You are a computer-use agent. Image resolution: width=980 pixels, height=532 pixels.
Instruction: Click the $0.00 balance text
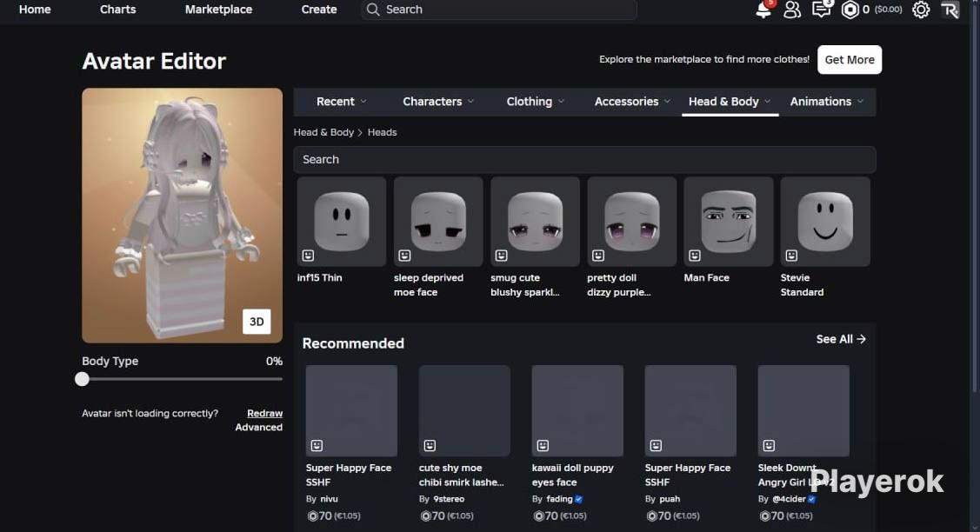(x=888, y=10)
